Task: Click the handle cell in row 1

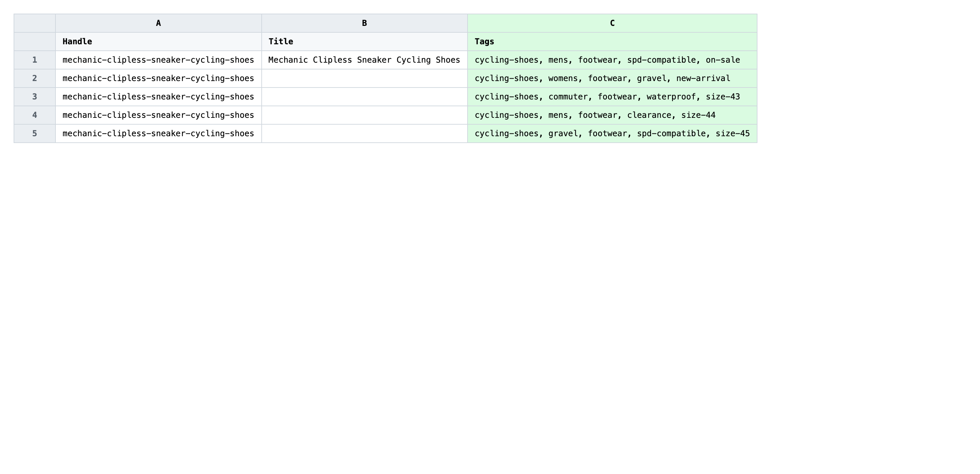Action: pyautogui.click(x=158, y=60)
